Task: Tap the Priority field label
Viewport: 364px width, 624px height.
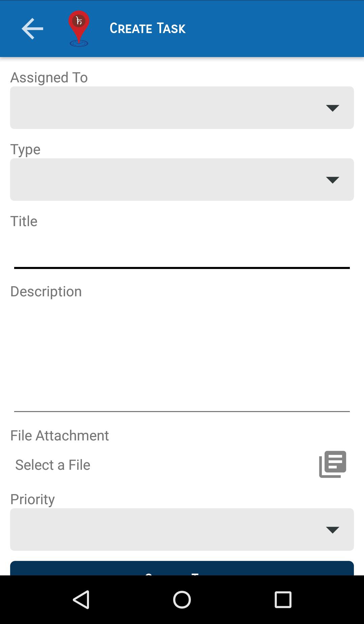Action: point(33,499)
